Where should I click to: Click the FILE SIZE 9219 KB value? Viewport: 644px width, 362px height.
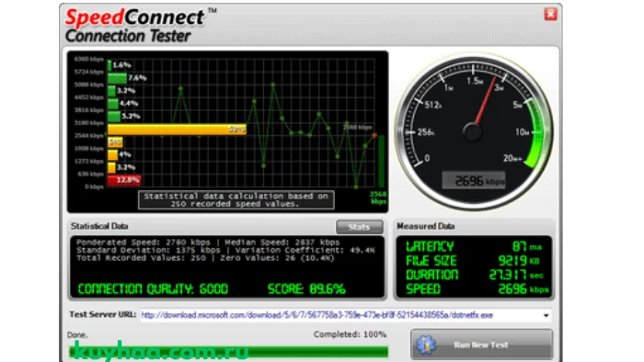click(x=519, y=261)
